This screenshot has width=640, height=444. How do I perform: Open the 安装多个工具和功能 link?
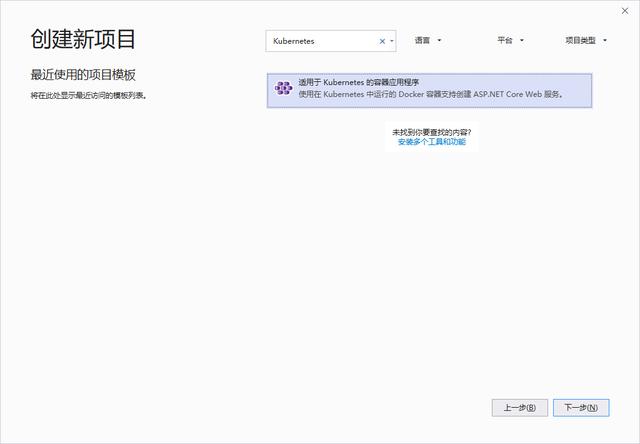(432, 142)
